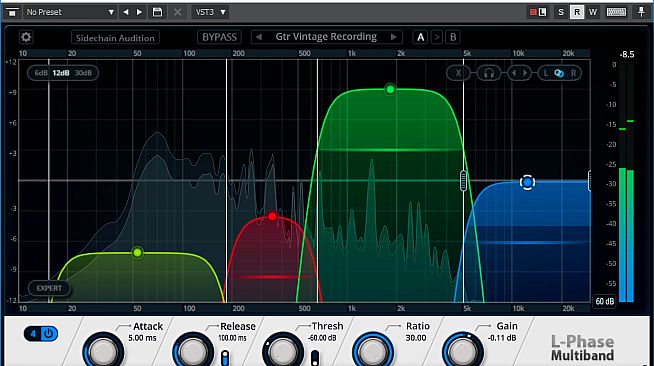
Task: Select the A state
Action: 420,37
